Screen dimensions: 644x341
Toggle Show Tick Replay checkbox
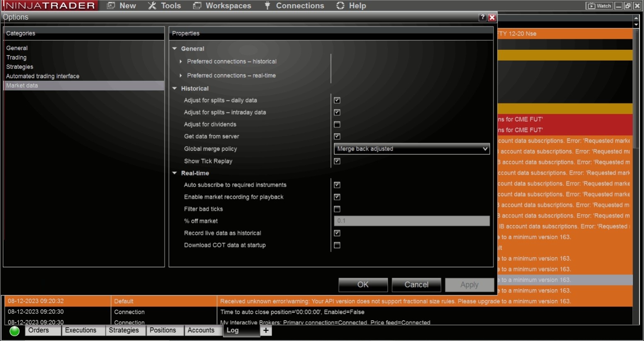(337, 161)
